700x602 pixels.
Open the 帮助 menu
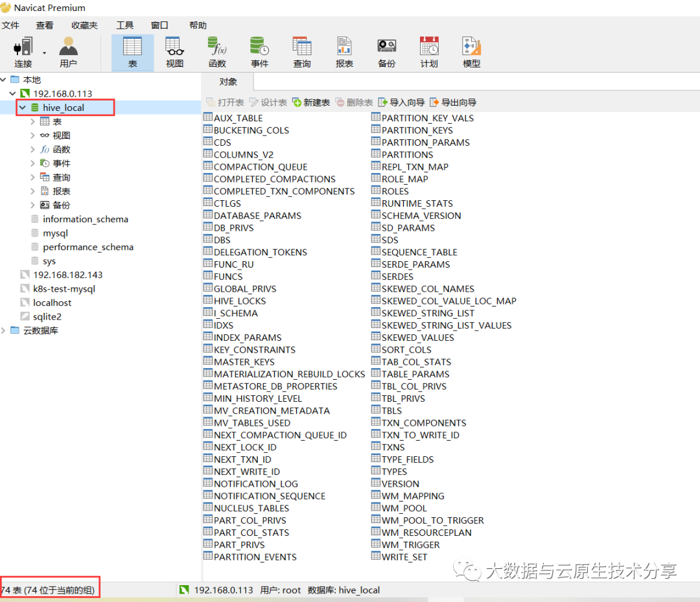pos(198,25)
